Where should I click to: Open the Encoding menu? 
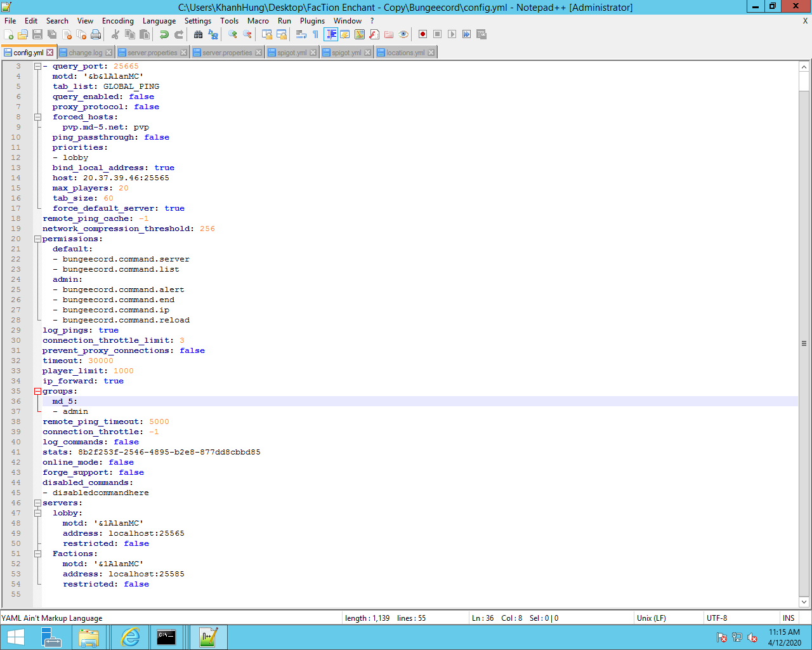pyautogui.click(x=118, y=21)
